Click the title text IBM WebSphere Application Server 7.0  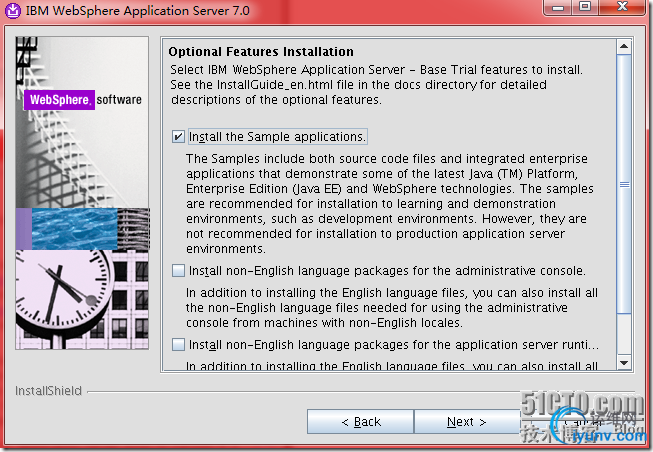pos(138,10)
